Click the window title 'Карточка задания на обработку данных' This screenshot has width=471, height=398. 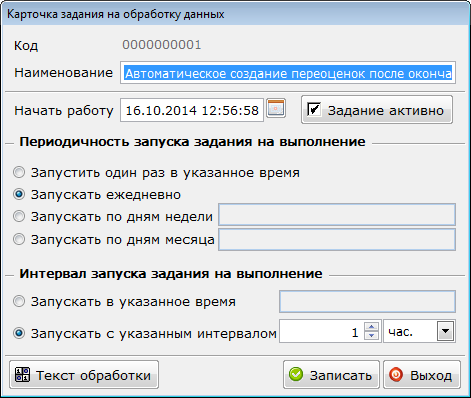coord(115,14)
